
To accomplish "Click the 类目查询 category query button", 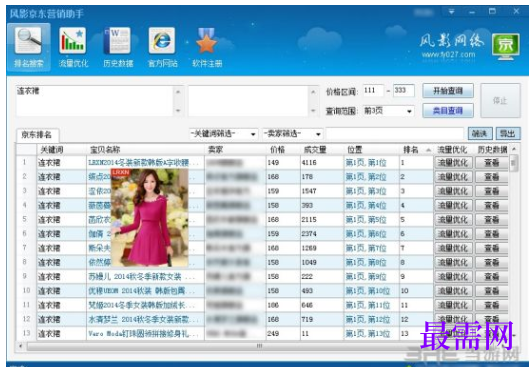I will click(448, 111).
